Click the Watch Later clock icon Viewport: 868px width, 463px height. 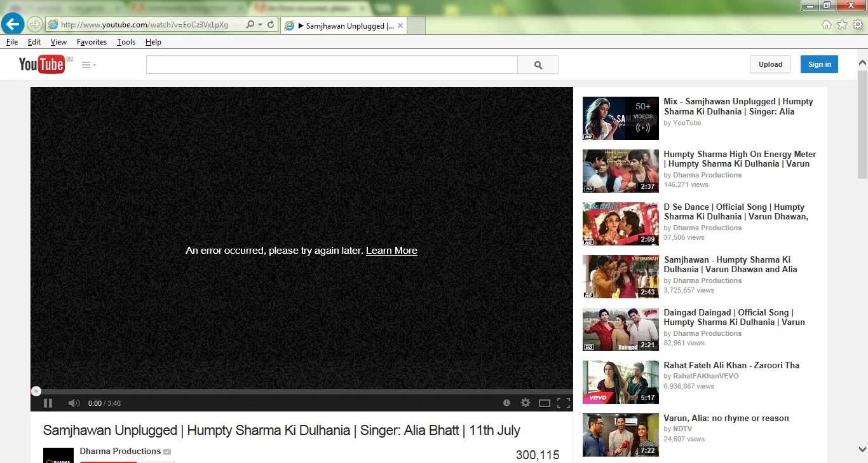pyautogui.click(x=506, y=403)
